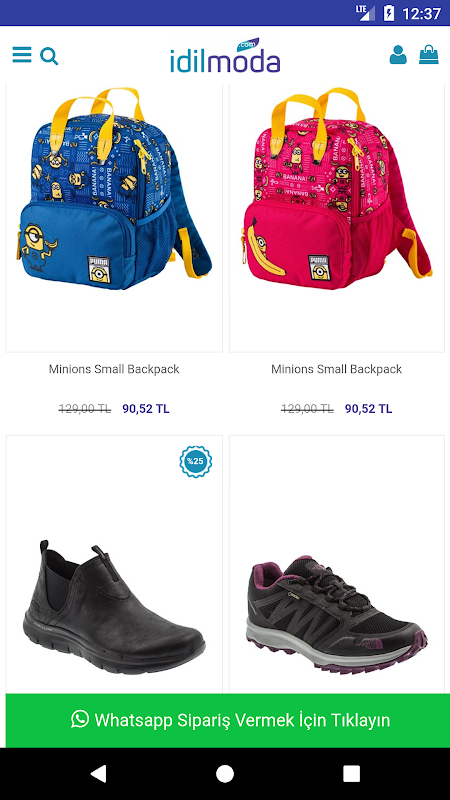This screenshot has height=800, width=450.
Task: Tap the idilmoda logo
Action: pyautogui.click(x=225, y=55)
